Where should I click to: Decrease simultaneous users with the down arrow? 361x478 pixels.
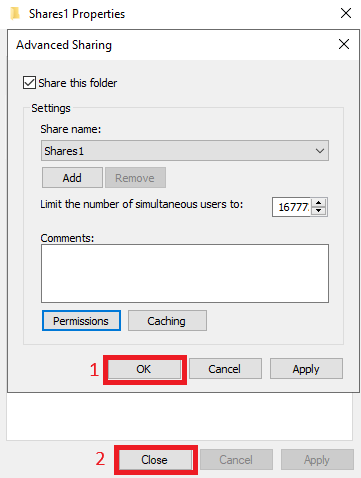pyautogui.click(x=319, y=211)
